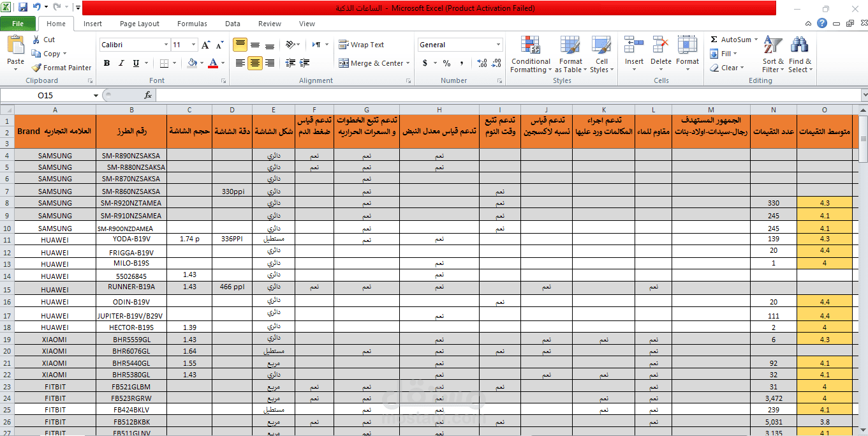Image resolution: width=868 pixels, height=436 pixels.
Task: Switch to Review tab
Action: 270,24
